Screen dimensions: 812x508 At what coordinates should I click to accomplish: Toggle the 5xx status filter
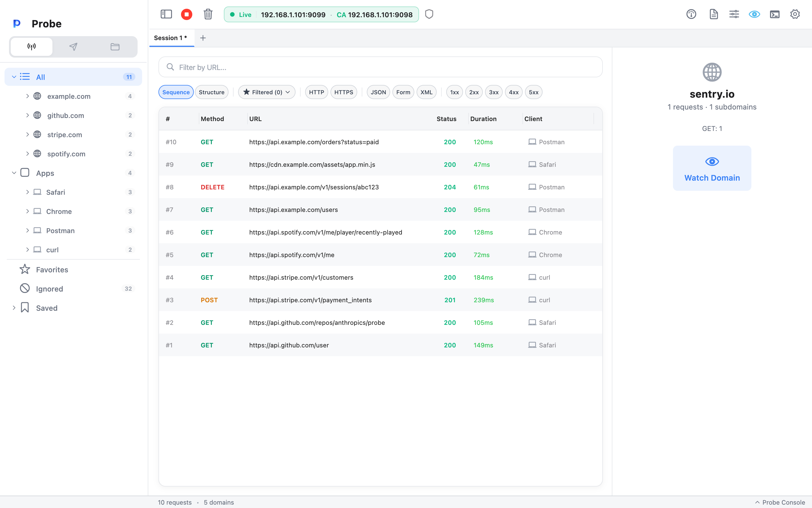click(533, 92)
